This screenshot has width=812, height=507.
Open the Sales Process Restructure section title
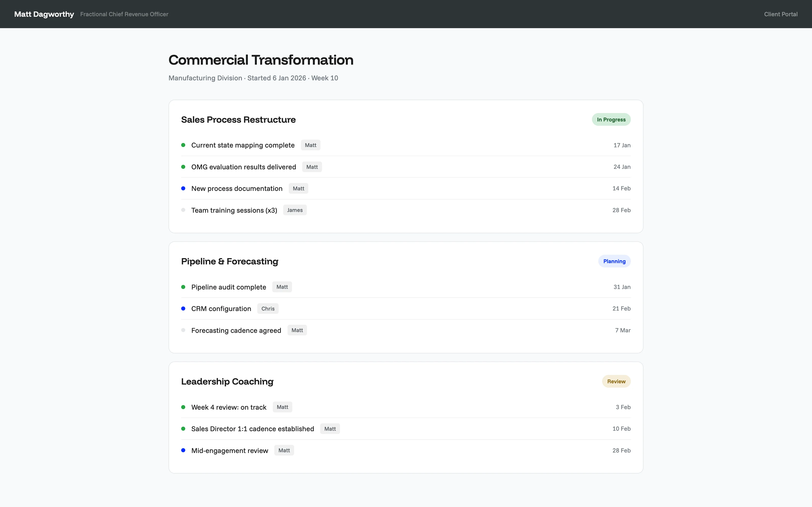(238, 119)
